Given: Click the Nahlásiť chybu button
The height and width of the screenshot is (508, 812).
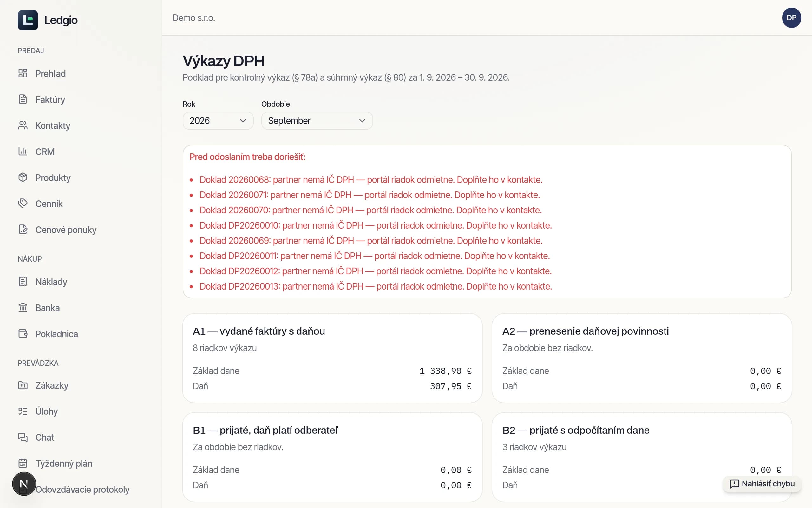Looking at the screenshot, I should click(762, 484).
